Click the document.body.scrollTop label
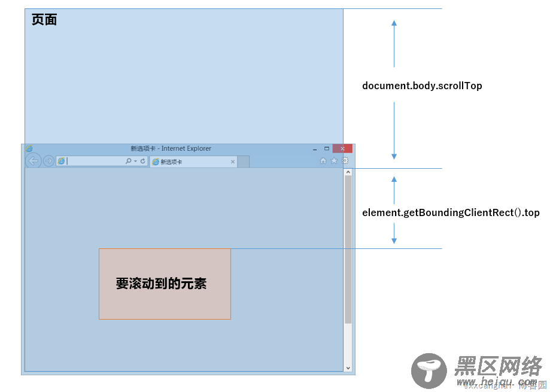Image resolution: width=550 pixels, height=392 pixels. pyautogui.click(x=422, y=86)
